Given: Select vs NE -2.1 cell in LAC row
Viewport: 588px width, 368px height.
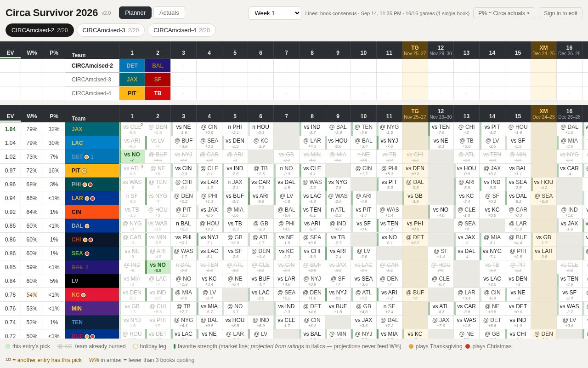Looking at the screenshot, I should tap(441, 143).
